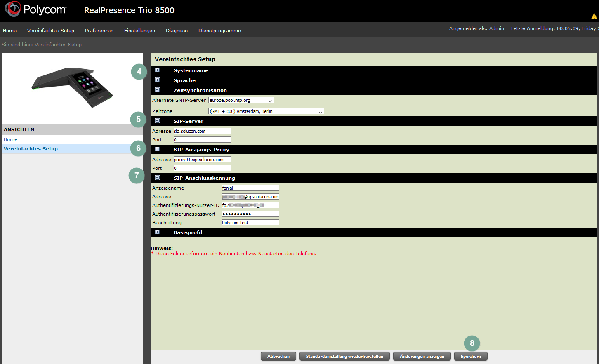Open the Alternate SNTP-Server dropdown

coord(241,100)
